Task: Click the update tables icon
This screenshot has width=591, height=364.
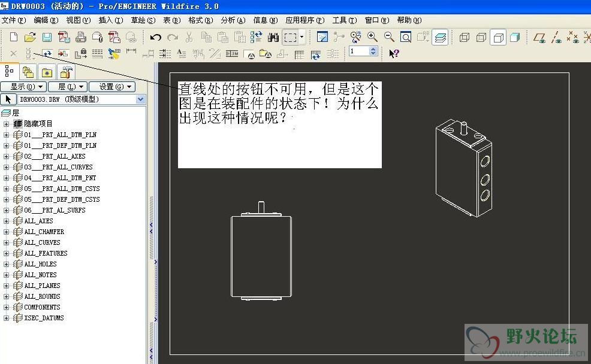Action: coord(316,54)
